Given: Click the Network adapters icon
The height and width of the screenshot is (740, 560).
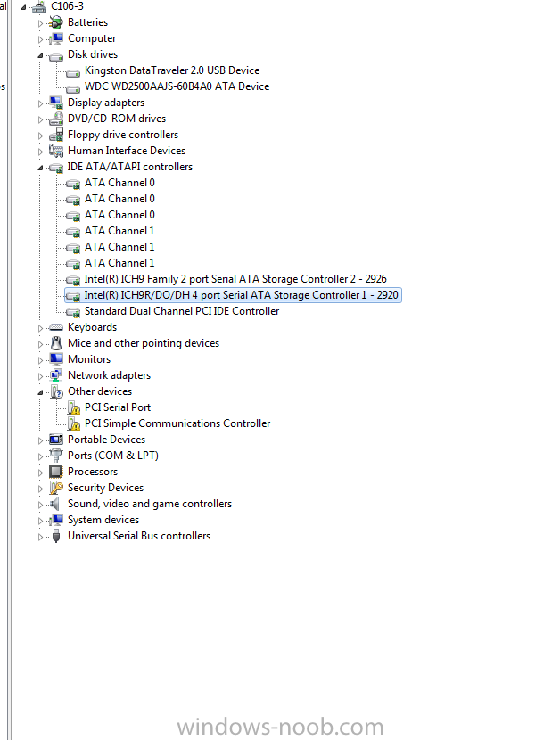Looking at the screenshot, I should click(55, 375).
